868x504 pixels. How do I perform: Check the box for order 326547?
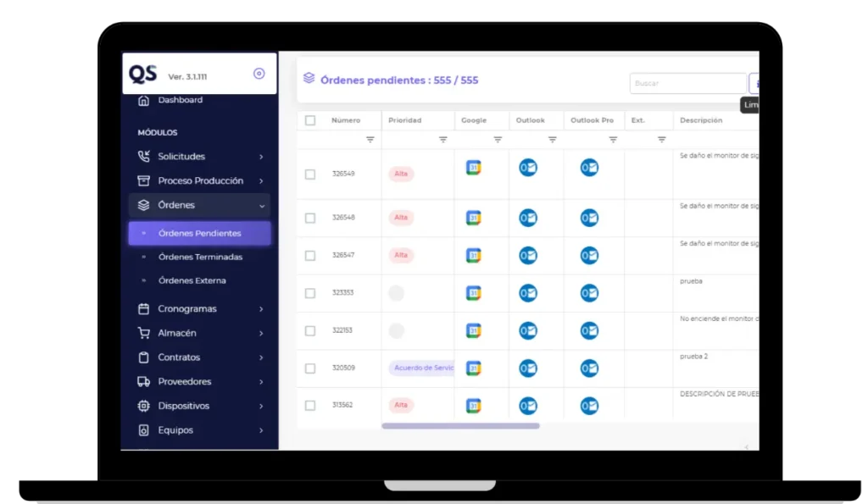(x=310, y=256)
